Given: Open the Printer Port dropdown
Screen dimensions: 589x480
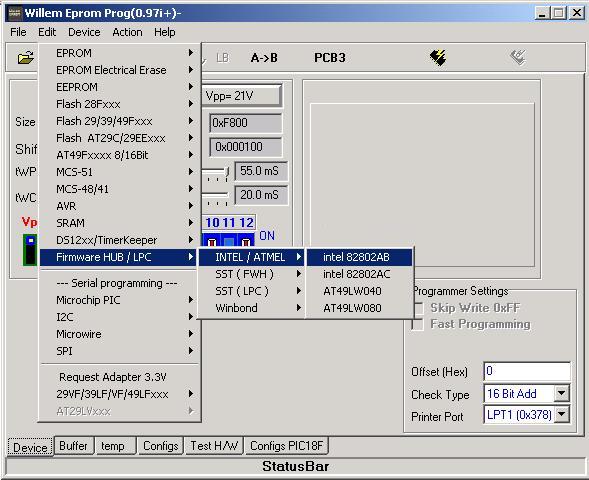Looking at the screenshot, I should click(562, 415).
